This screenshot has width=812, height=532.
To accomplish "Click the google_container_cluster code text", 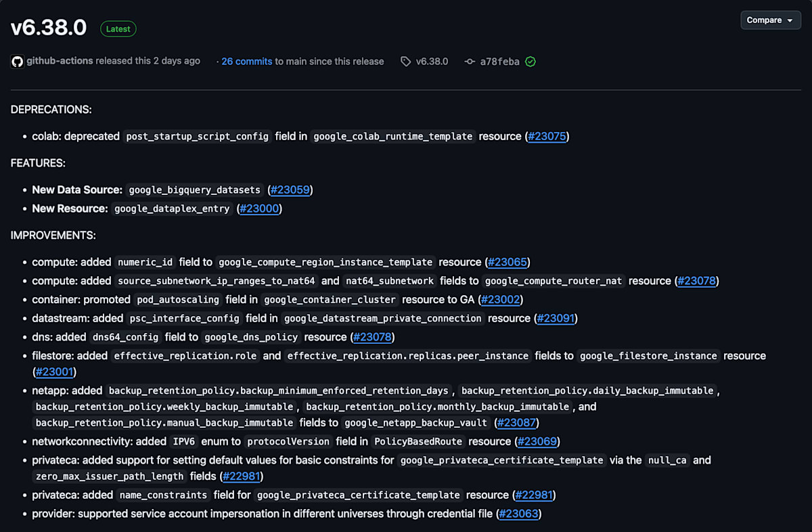I will [330, 299].
